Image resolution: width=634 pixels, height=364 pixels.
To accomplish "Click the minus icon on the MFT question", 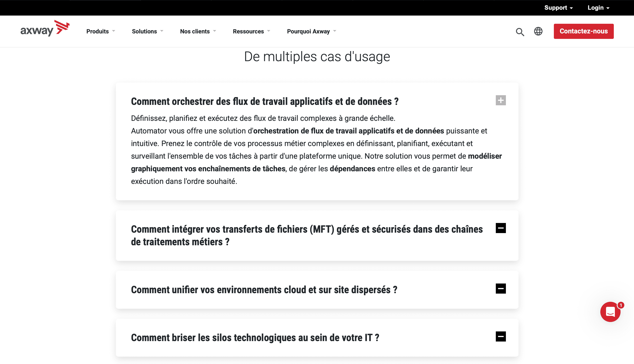I will (x=500, y=228).
